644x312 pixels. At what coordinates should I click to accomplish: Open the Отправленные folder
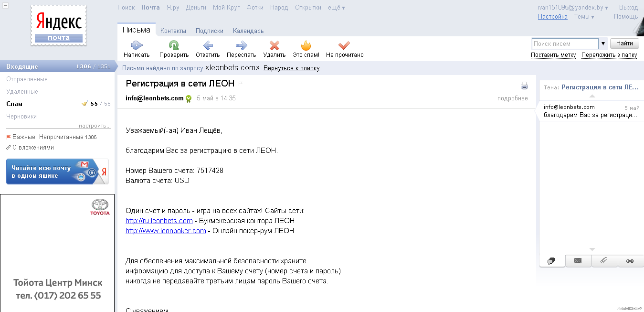(x=27, y=79)
